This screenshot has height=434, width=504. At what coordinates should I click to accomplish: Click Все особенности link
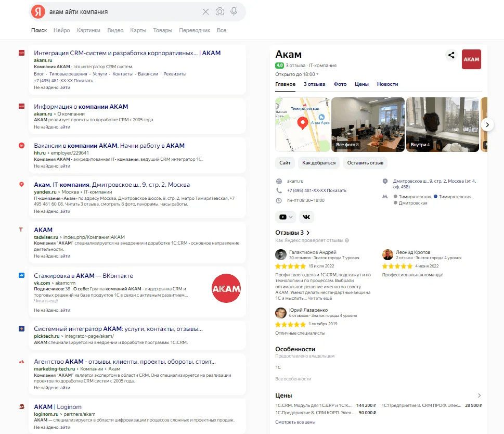click(x=293, y=379)
